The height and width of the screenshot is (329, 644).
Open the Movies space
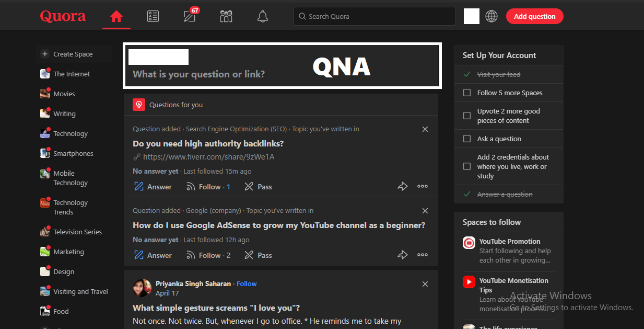point(64,94)
